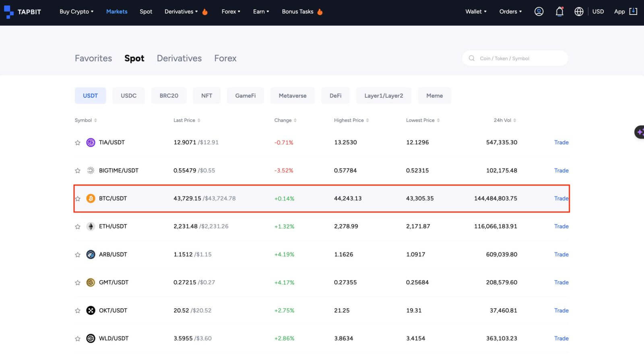The height and width of the screenshot is (355, 644).
Task: Switch to the Forex market tab
Action: click(225, 58)
